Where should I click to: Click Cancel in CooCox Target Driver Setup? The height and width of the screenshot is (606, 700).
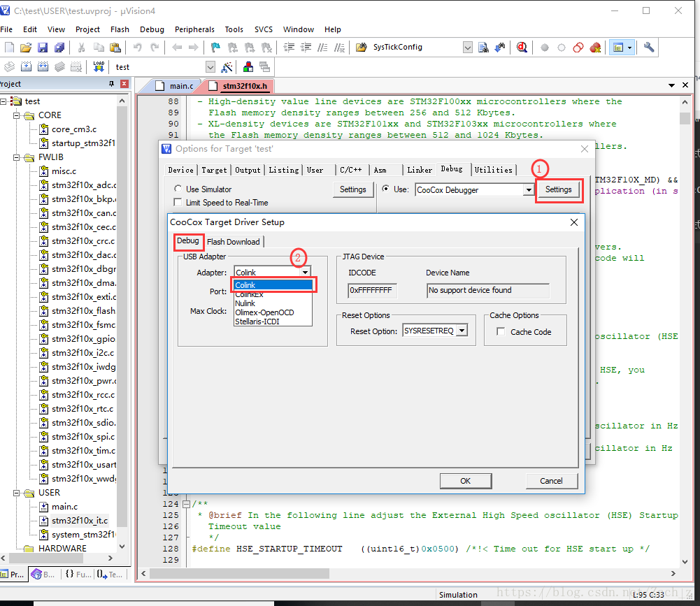(x=551, y=481)
